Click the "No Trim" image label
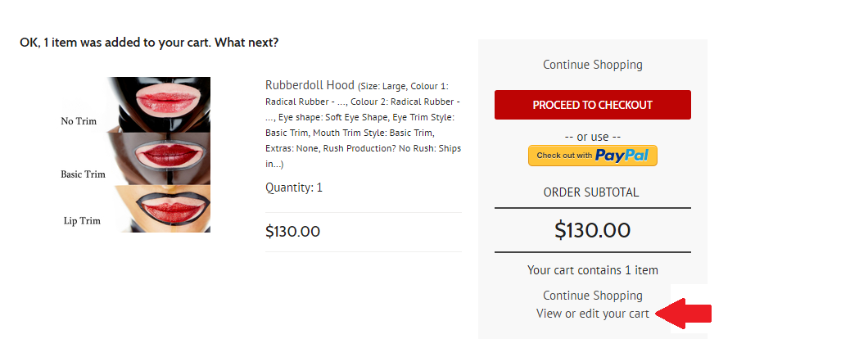Viewport: 868px width, 339px height. [x=79, y=121]
